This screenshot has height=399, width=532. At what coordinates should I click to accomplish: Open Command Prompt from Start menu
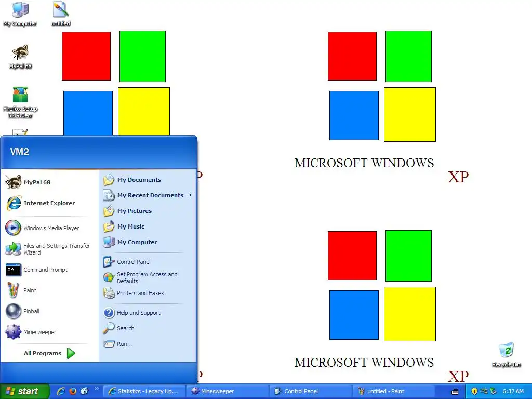coord(49,270)
